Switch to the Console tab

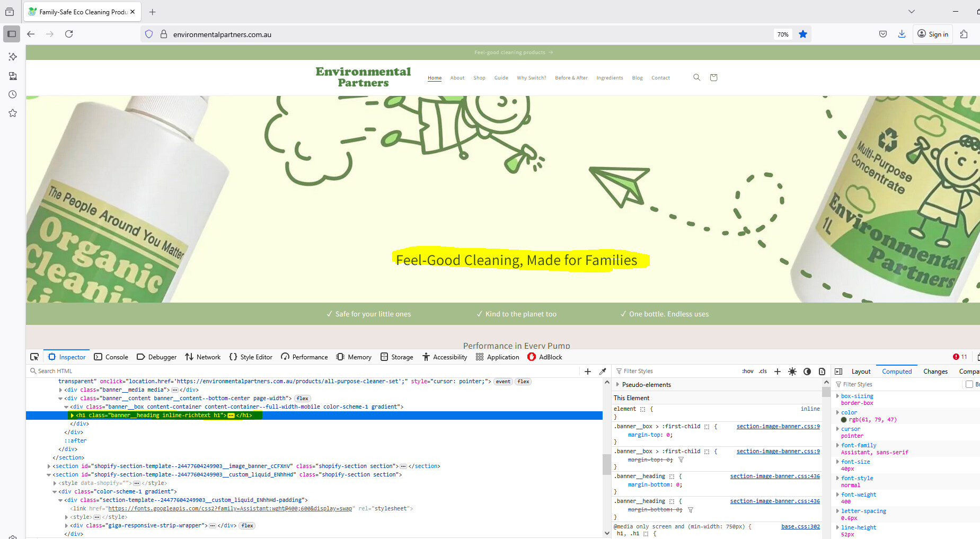coord(111,357)
